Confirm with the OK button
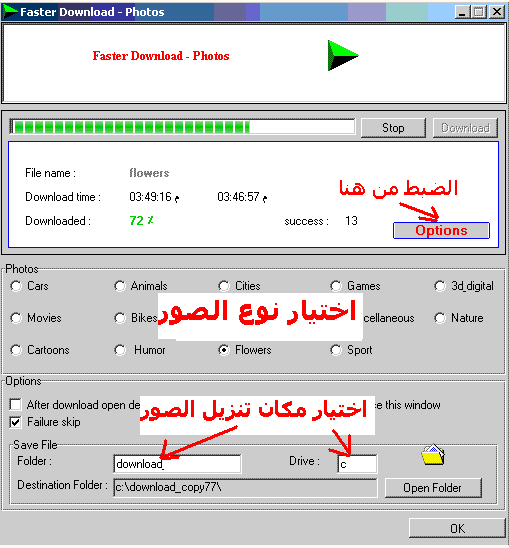The image size is (509, 548). click(x=457, y=528)
